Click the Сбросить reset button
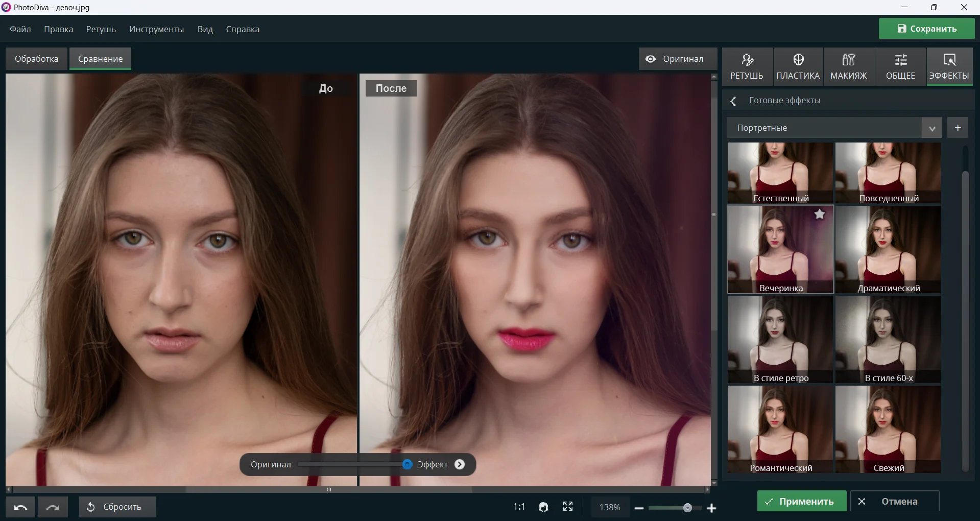The image size is (980, 521). pyautogui.click(x=117, y=507)
